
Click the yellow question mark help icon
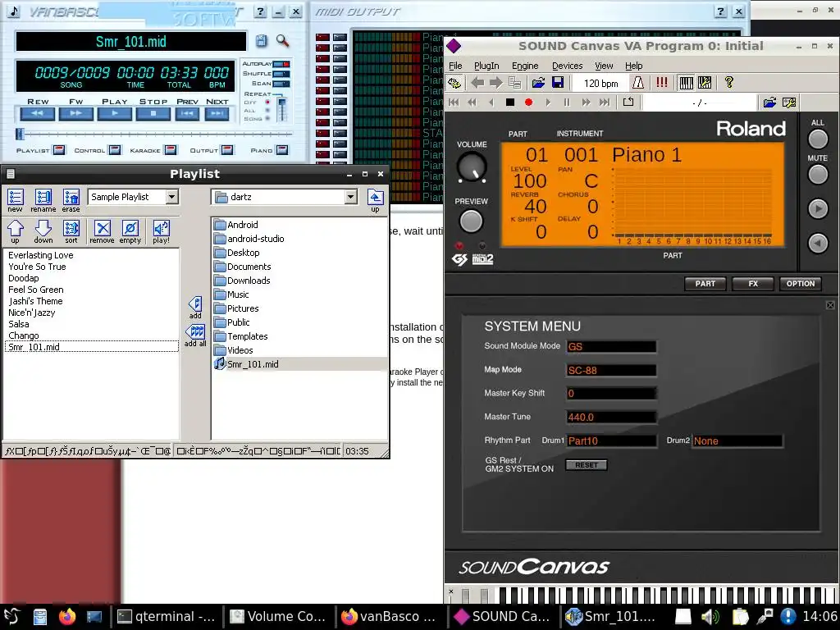(728, 83)
